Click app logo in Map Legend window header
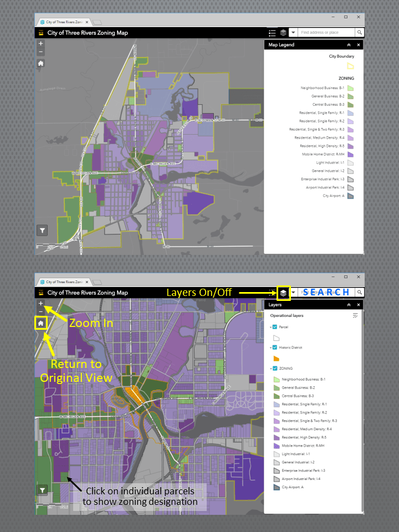The height and width of the screenshot is (532, 399). click(41, 33)
